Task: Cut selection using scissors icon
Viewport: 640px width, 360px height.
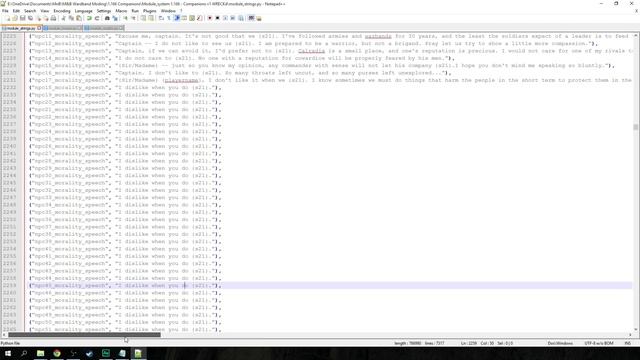Action: (63, 18)
